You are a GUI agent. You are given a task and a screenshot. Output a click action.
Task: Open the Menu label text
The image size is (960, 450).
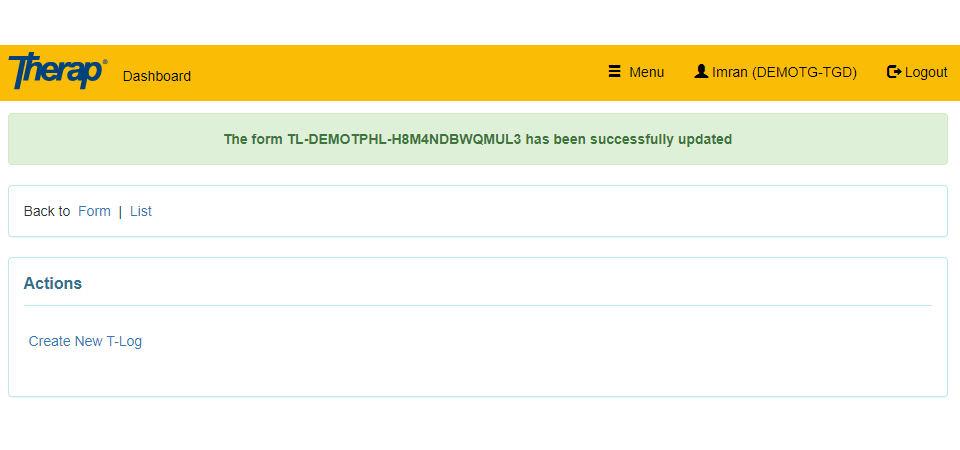click(647, 72)
